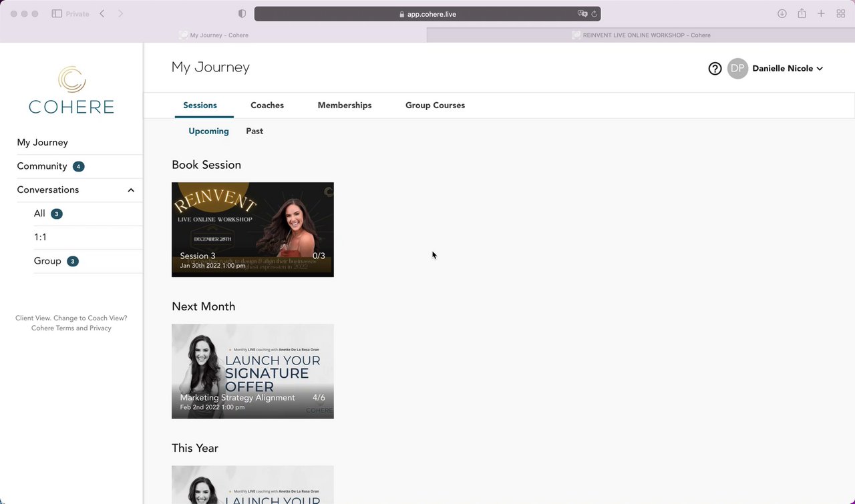Switch to the Sessions tab
The height and width of the screenshot is (504, 855).
200,105
